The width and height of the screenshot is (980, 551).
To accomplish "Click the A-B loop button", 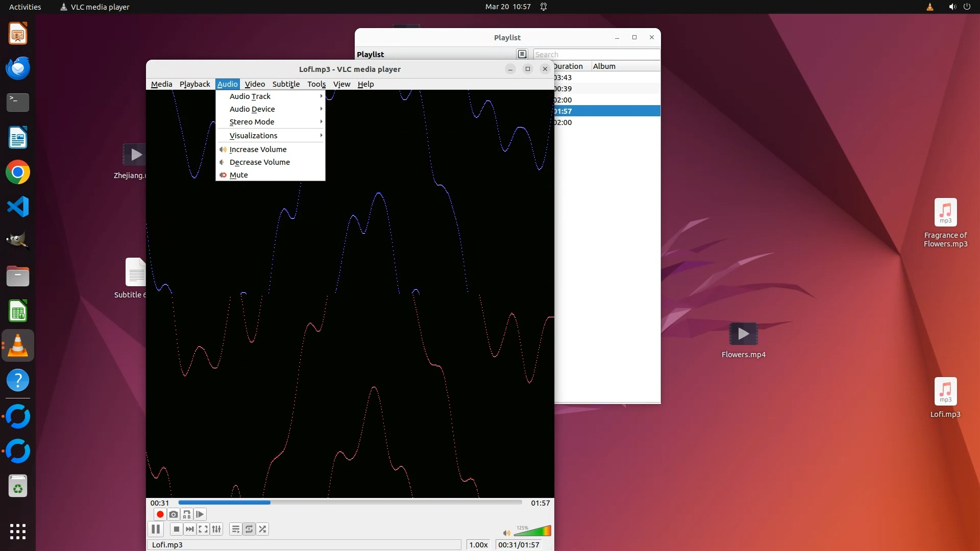I will (x=187, y=514).
